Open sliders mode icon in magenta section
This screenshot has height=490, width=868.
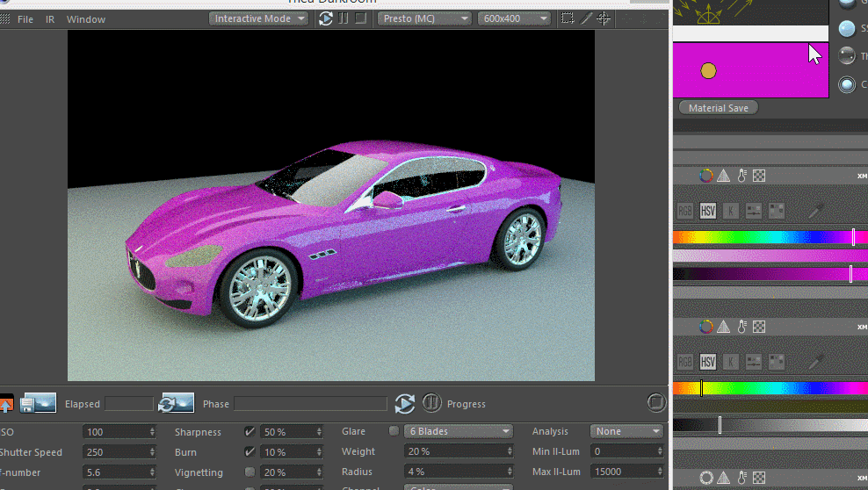pyautogui.click(x=754, y=211)
